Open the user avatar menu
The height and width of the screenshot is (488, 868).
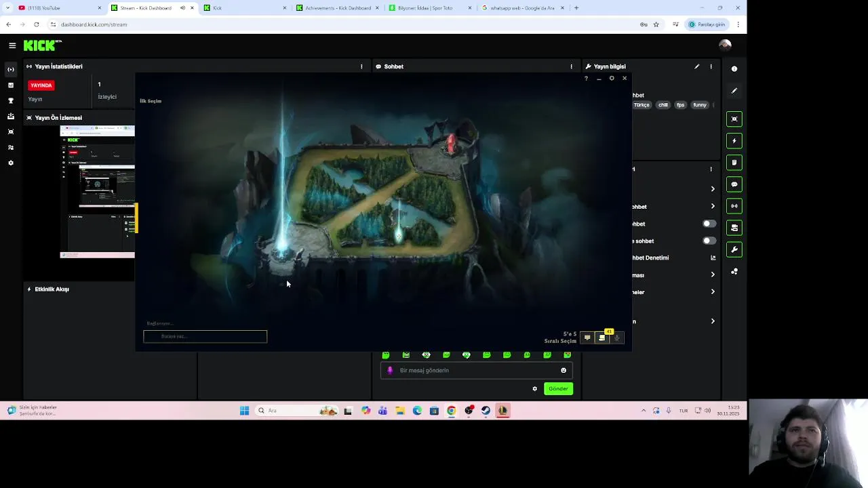pos(725,45)
